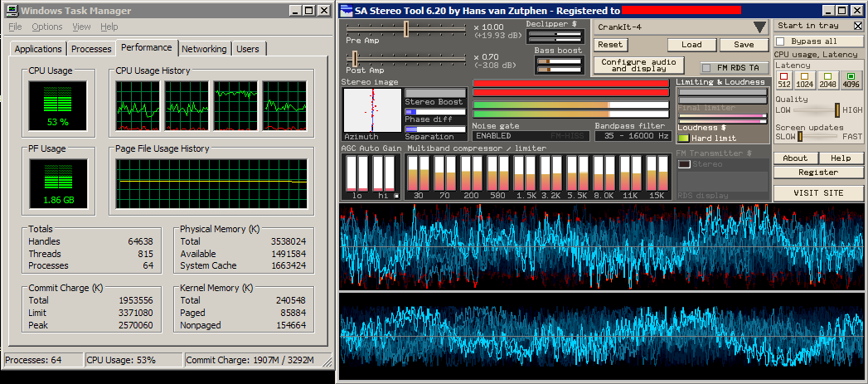This screenshot has width=868, height=384.
Task: Select the 512 latency option
Action: click(x=784, y=80)
